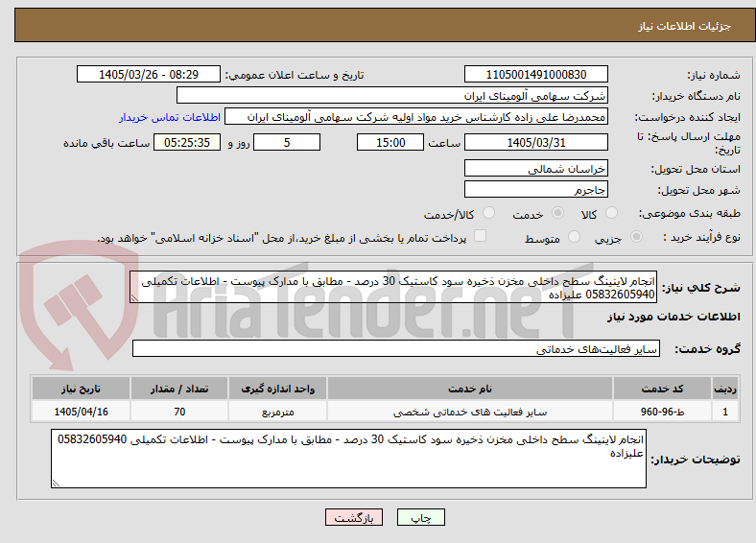Choose the متوسط purchase type radio
756x543 pixels.
coord(574,237)
